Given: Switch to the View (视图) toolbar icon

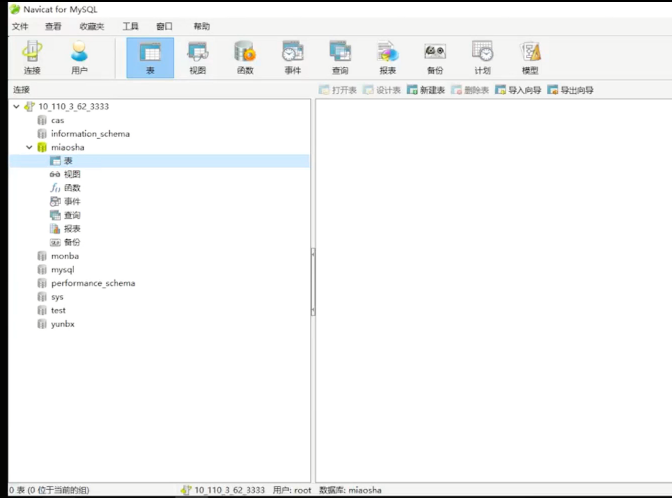Looking at the screenshot, I should click(198, 57).
